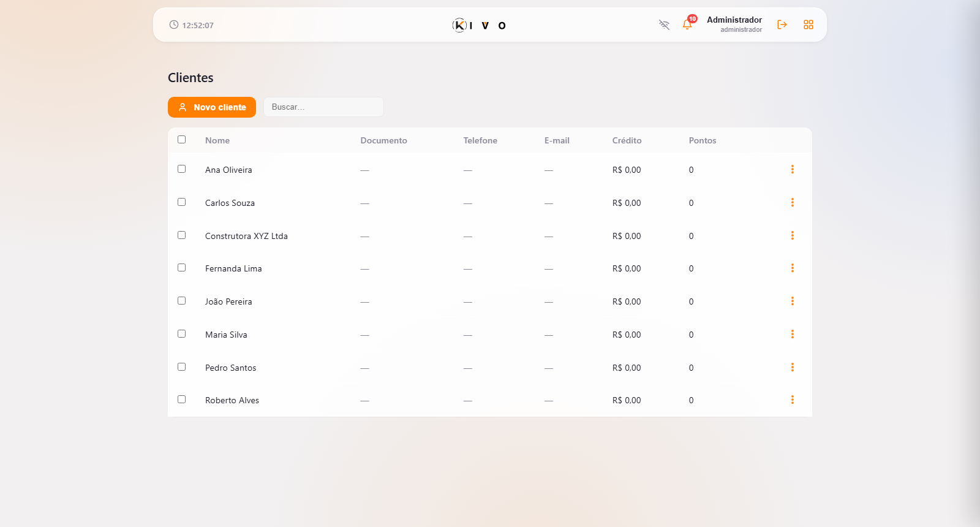Open actions menu for Carlos Souza
This screenshot has height=527, width=980.
(x=792, y=202)
